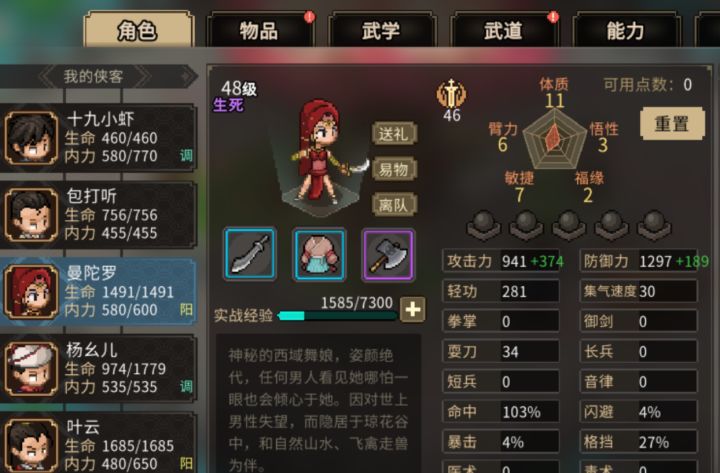Click the 重置 reset button
The image size is (720, 473).
coord(672,124)
